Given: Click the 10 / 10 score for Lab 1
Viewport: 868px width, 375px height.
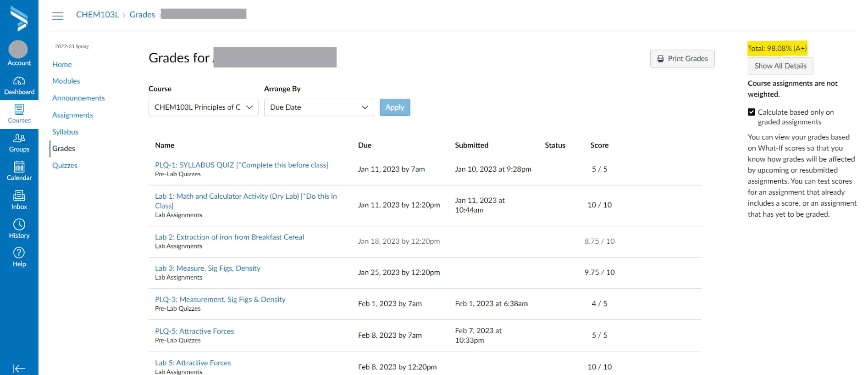Looking at the screenshot, I should [599, 205].
